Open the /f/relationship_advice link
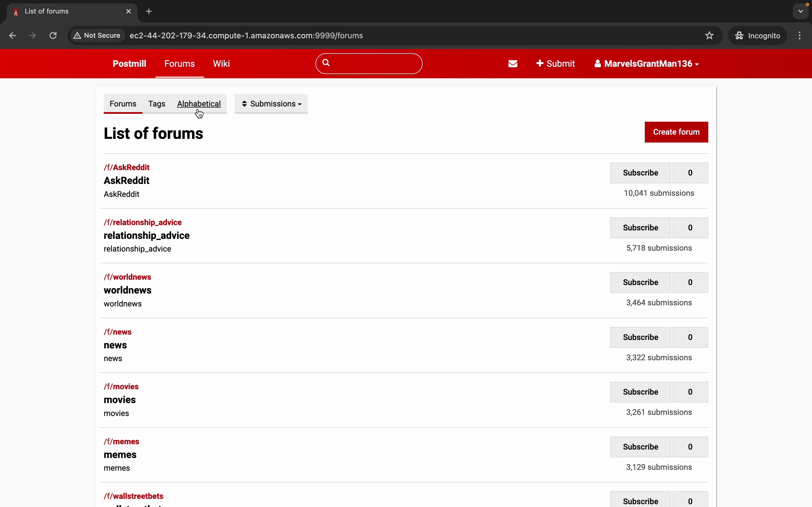The height and width of the screenshot is (507, 812). [143, 222]
